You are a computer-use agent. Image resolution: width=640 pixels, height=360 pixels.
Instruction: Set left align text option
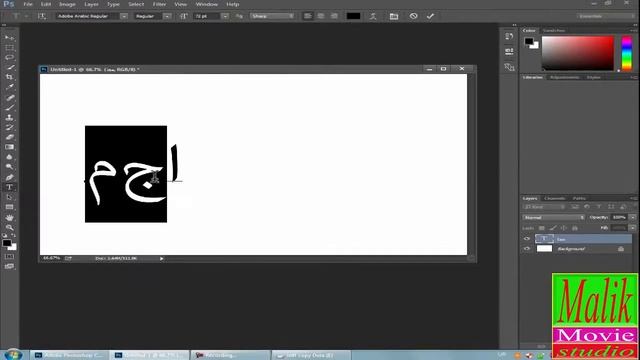[x=308, y=16]
